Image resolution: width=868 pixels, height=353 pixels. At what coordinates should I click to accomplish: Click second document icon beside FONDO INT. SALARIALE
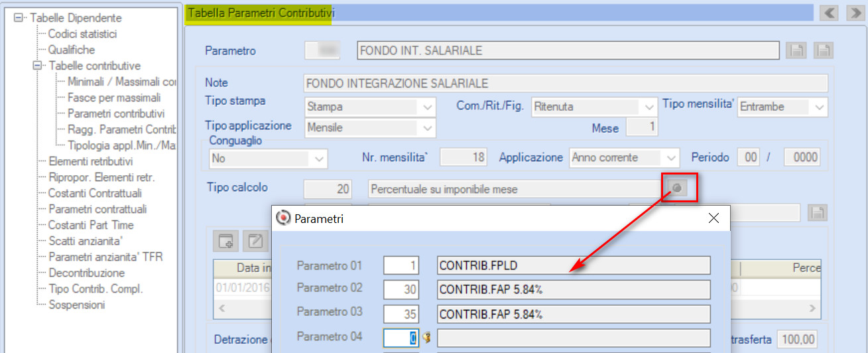[x=823, y=50]
